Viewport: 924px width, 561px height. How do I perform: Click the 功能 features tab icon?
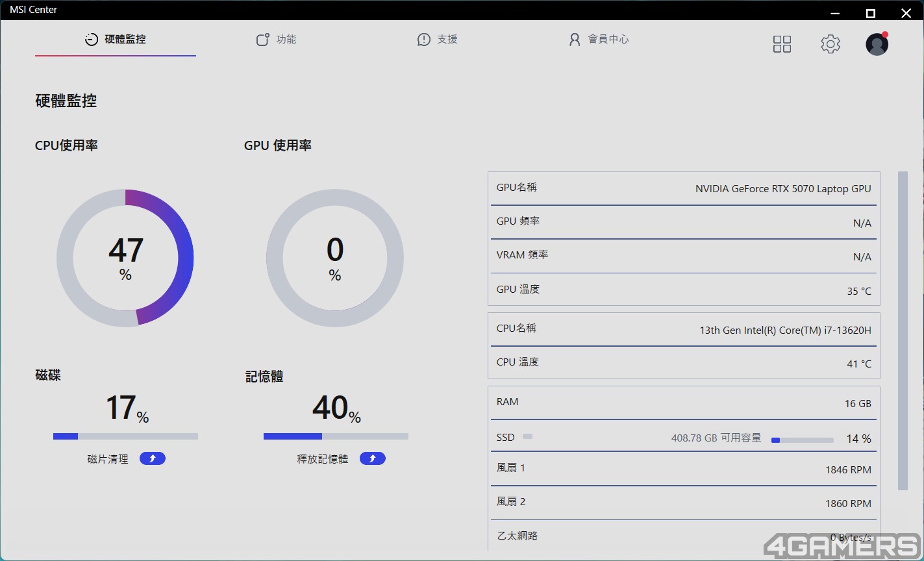pyautogui.click(x=262, y=40)
